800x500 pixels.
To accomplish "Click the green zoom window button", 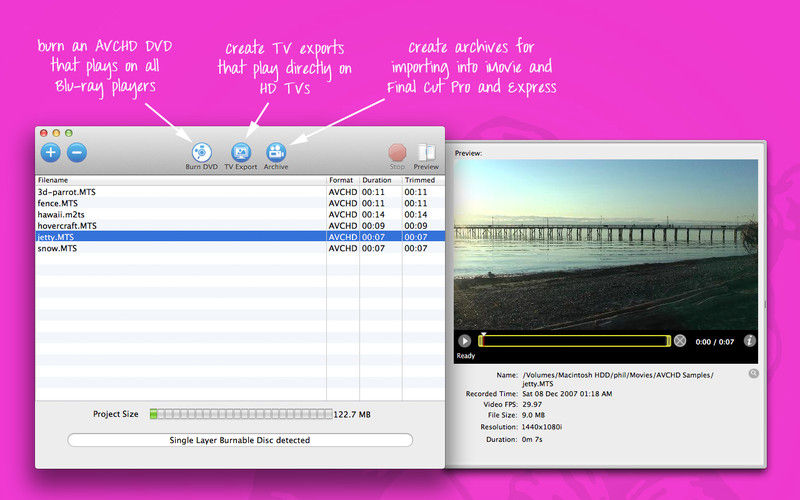I will [69, 132].
